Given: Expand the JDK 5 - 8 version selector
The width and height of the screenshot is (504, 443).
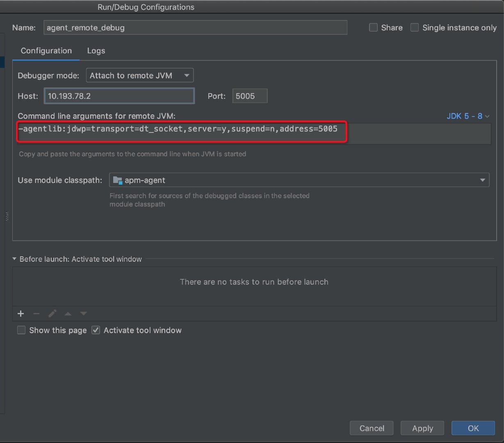Looking at the screenshot, I should (468, 116).
